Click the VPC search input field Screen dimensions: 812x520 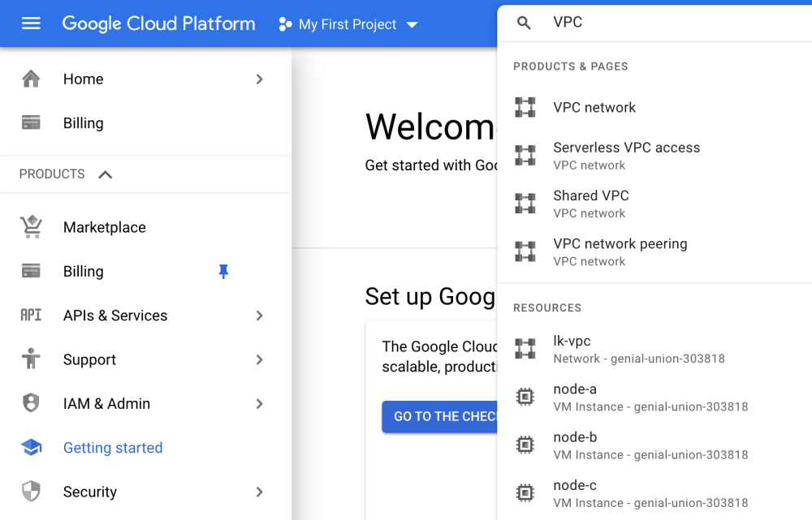666,23
